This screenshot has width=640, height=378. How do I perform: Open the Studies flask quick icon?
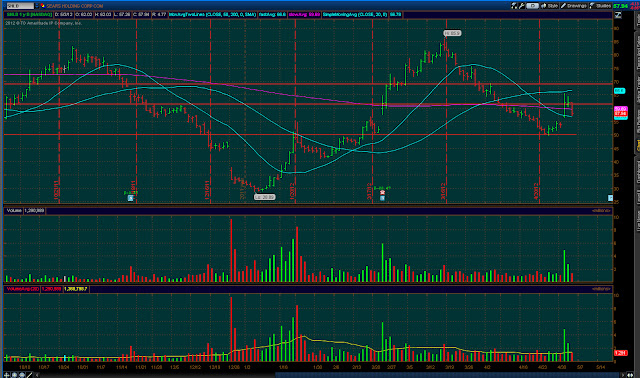514,6
